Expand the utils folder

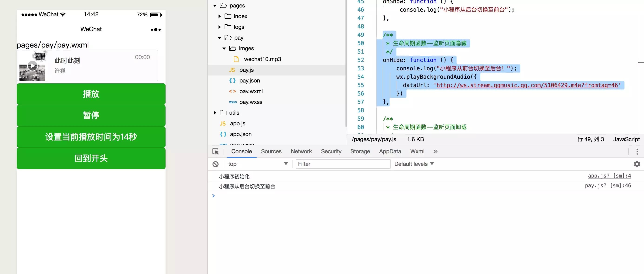(x=215, y=113)
